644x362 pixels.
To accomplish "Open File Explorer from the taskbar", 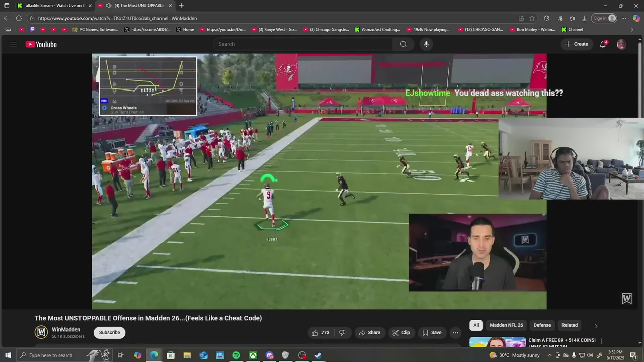I will [187, 355].
